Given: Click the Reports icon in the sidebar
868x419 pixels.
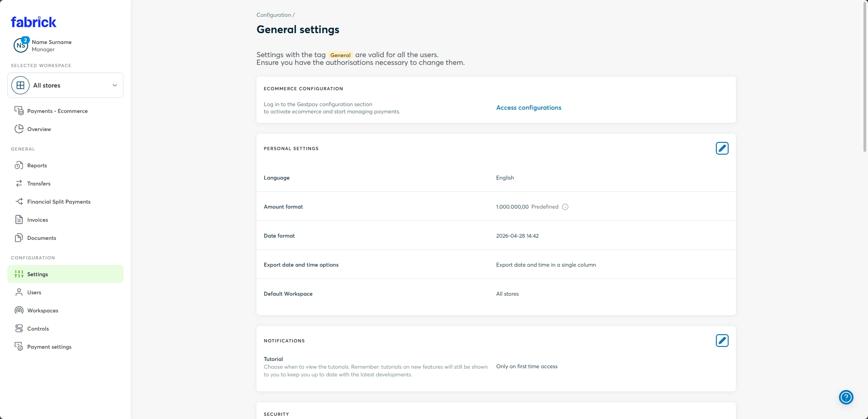Looking at the screenshot, I should (19, 165).
